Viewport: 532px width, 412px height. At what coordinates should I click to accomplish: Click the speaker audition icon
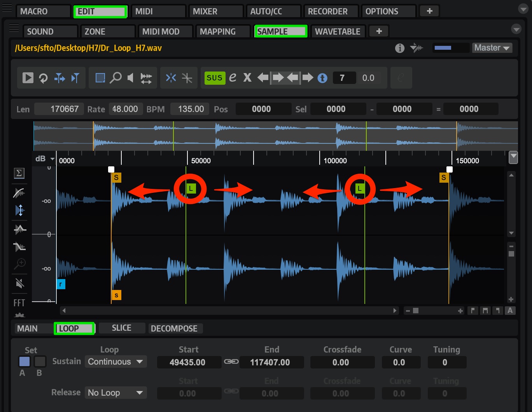pyautogui.click(x=131, y=78)
